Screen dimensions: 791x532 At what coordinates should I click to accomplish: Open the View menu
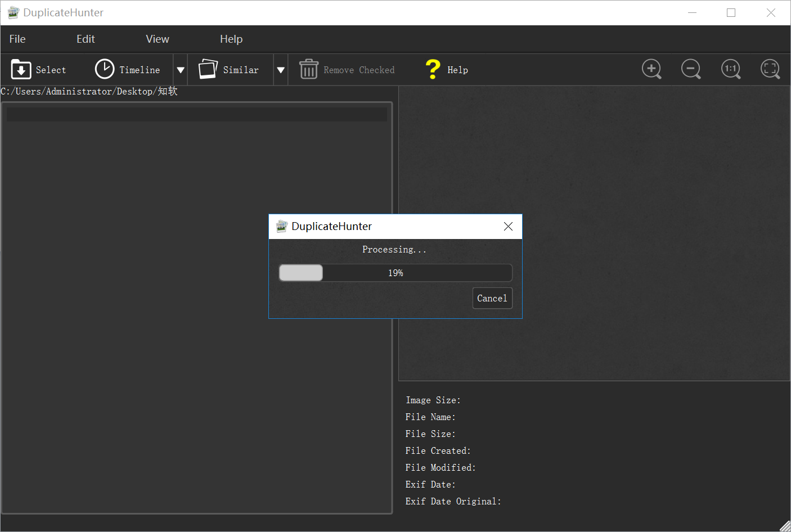(x=158, y=39)
